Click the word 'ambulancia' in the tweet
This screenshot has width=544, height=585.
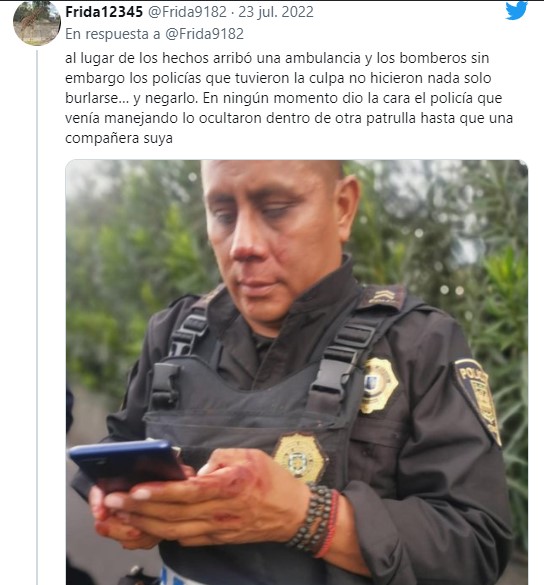pyautogui.click(x=323, y=58)
